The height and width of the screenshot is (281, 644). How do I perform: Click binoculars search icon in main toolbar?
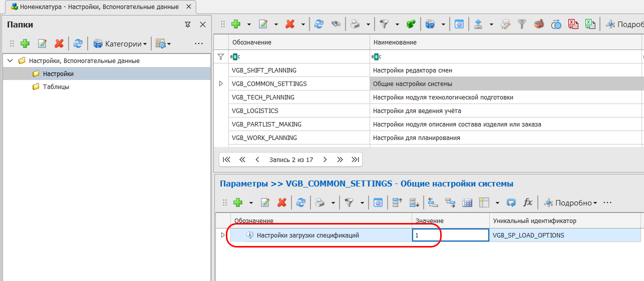coord(336,24)
